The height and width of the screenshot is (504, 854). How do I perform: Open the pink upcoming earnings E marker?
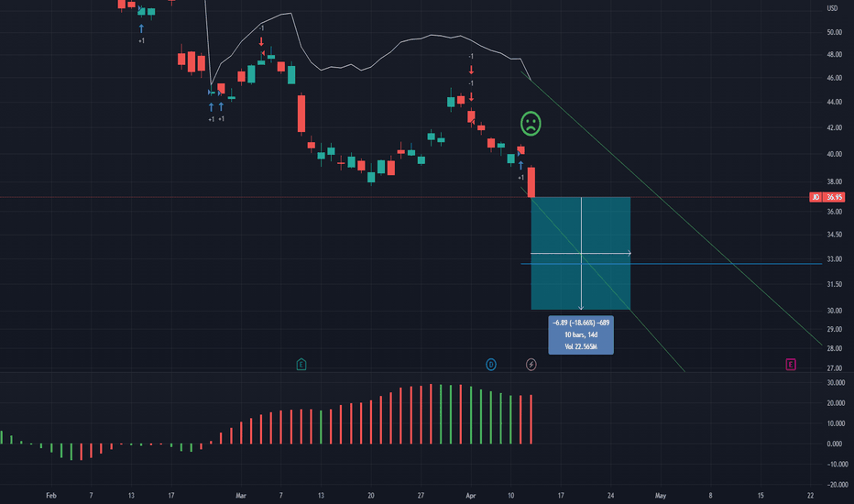click(x=790, y=364)
